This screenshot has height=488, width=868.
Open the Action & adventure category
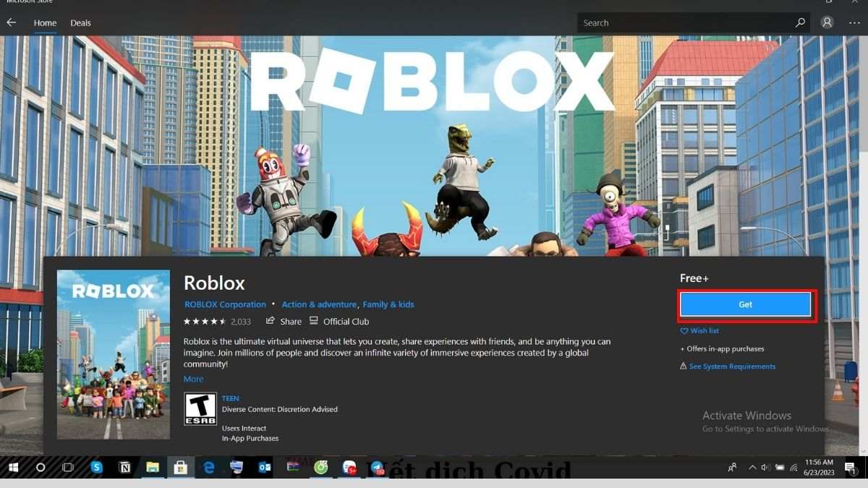[318, 304]
